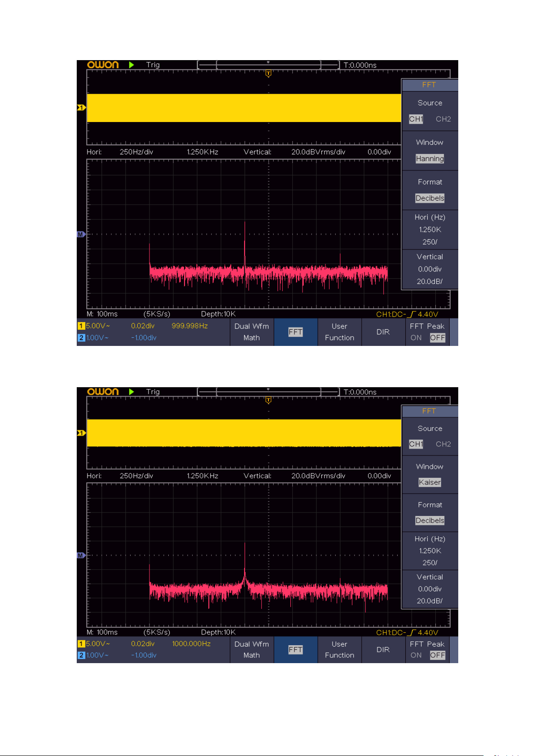The height and width of the screenshot is (756, 535).
Task: Click the FFT menu title on the Kaiser screen
Action: pyautogui.click(x=430, y=411)
